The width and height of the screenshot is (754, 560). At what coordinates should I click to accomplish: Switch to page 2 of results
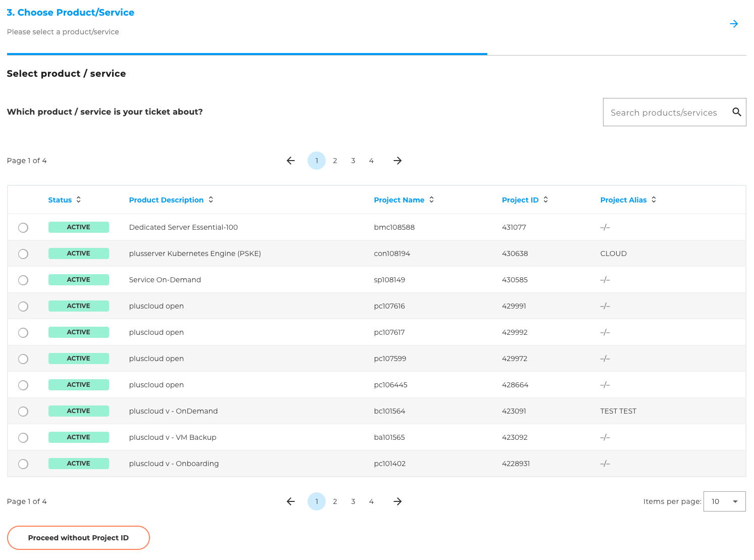(x=335, y=161)
